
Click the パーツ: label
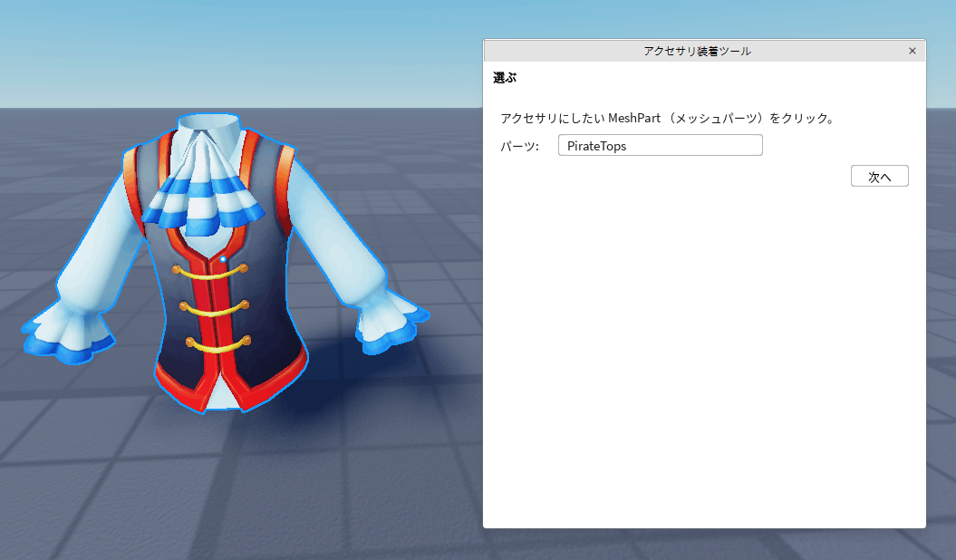[x=519, y=146]
